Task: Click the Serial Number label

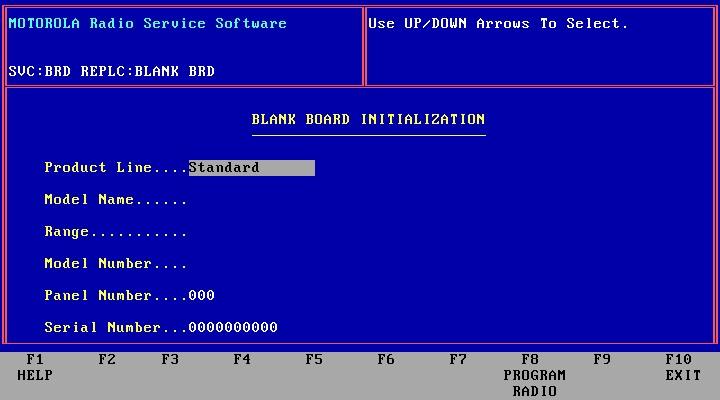Action: (102, 327)
